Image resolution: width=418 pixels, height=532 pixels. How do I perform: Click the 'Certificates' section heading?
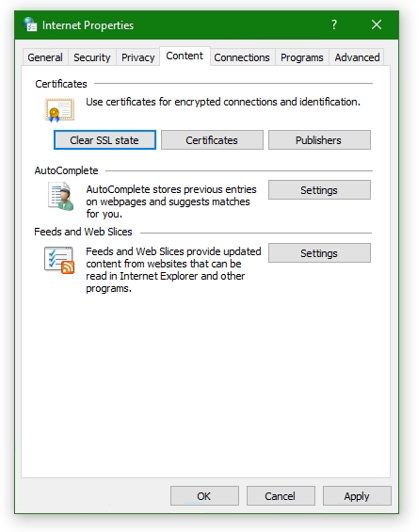coord(61,84)
